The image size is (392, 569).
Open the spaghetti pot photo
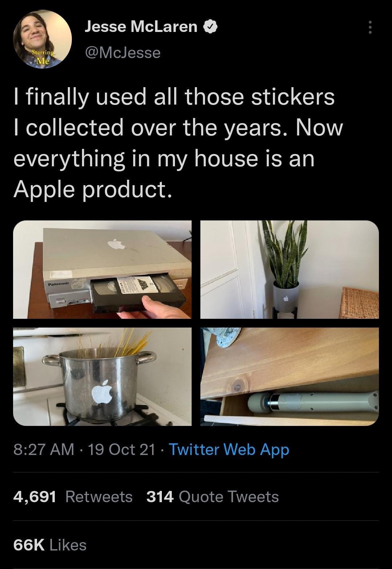click(x=102, y=377)
